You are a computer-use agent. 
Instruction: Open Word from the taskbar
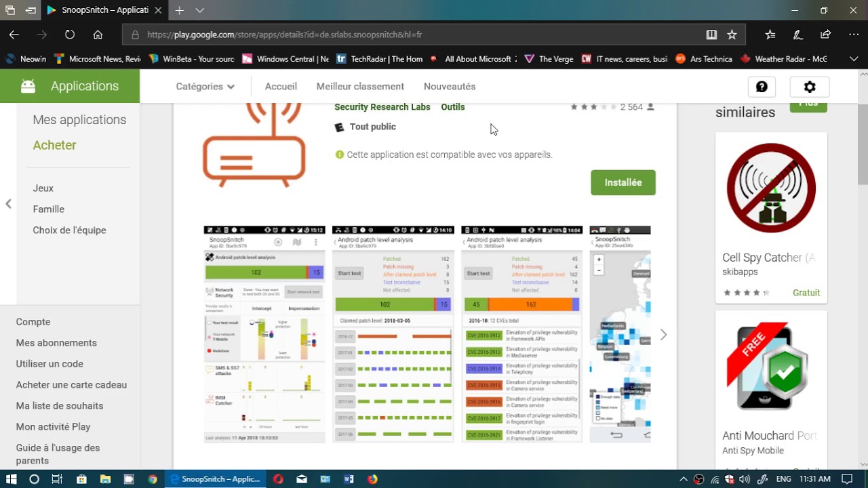point(349,479)
